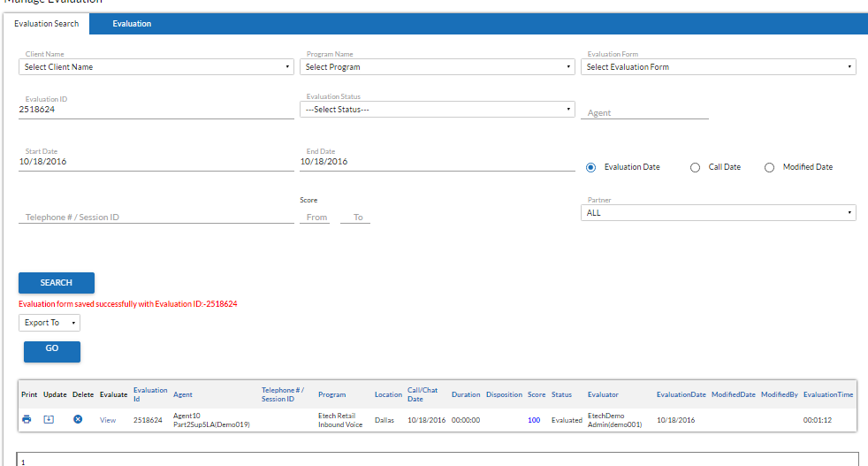
Task: Select the Call Date radio button
Action: [695, 167]
